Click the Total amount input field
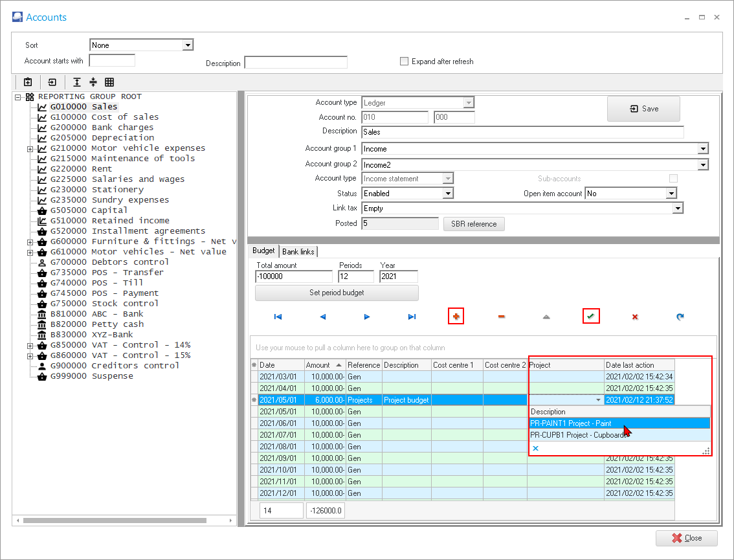This screenshot has width=734, height=560. [293, 276]
